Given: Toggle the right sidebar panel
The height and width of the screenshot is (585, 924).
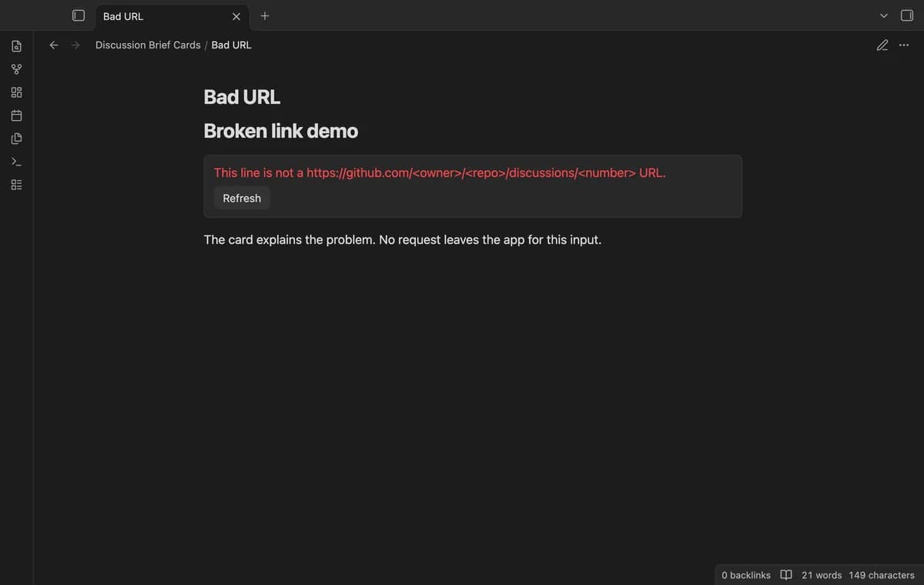Looking at the screenshot, I should [x=907, y=15].
